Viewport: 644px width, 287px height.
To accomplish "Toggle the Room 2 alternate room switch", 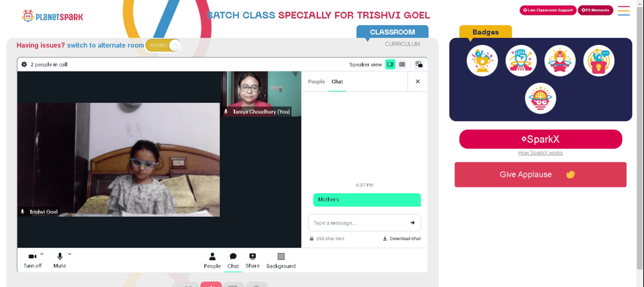I will 163,45.
